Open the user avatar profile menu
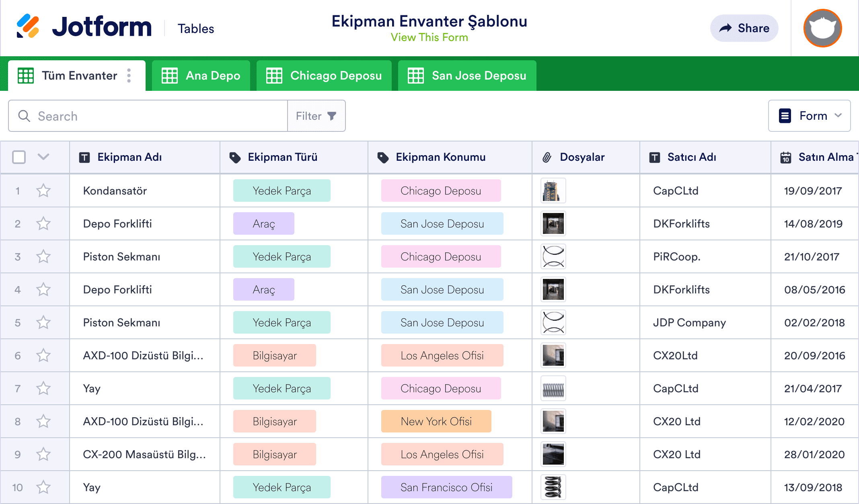The image size is (859, 504). click(822, 28)
